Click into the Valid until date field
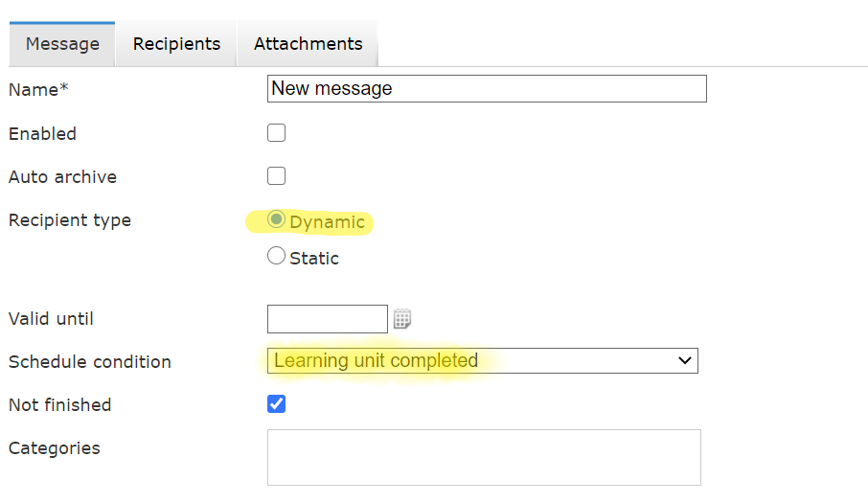Screen dimensions: 868x503 coord(327,319)
